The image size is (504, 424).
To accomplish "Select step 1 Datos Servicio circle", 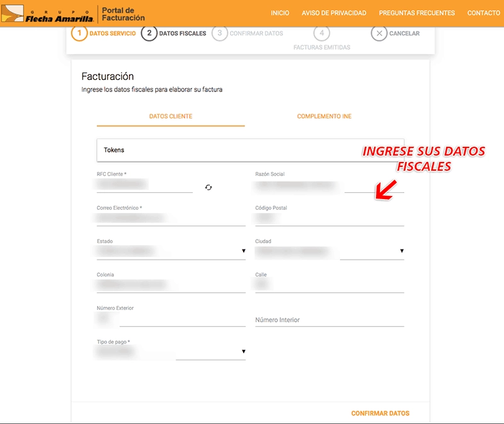I will click(x=79, y=33).
